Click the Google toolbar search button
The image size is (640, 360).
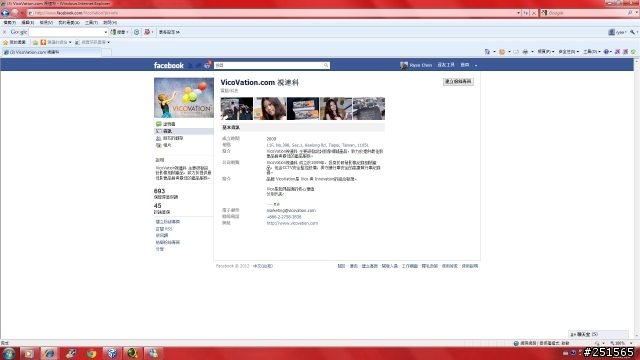click(x=119, y=32)
